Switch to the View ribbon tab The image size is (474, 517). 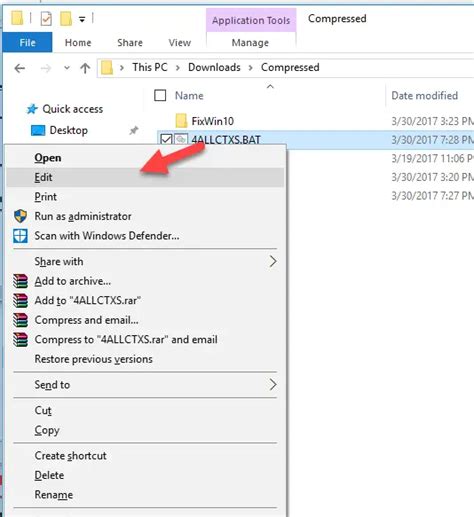[x=180, y=43]
